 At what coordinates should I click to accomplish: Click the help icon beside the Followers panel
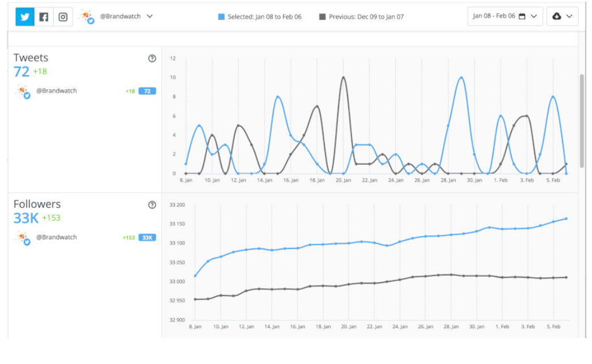(x=152, y=205)
